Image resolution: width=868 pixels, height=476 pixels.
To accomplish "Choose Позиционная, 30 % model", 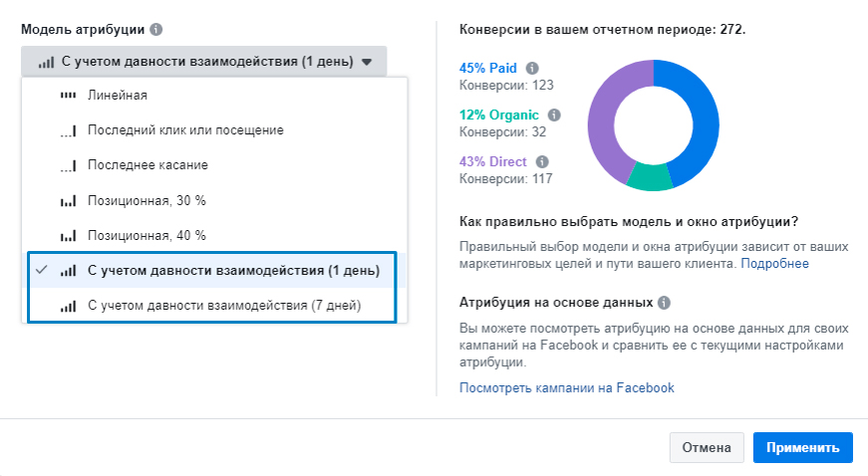I will coord(214,201).
